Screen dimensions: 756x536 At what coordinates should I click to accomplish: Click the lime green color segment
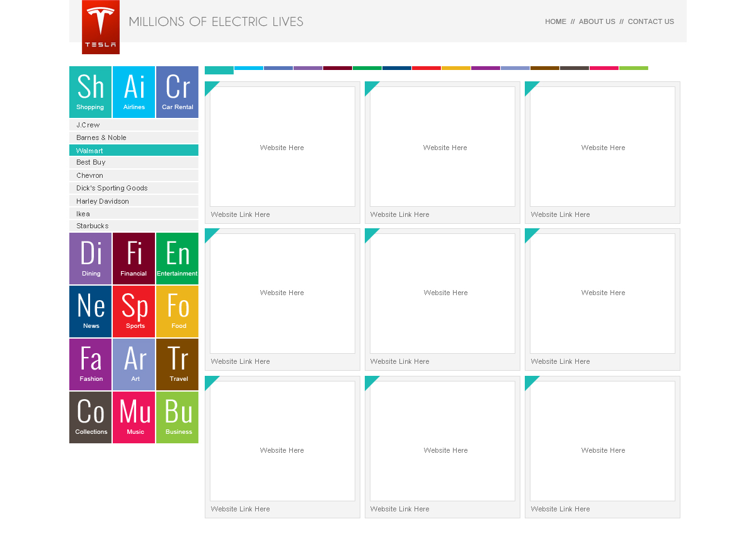[x=634, y=68]
